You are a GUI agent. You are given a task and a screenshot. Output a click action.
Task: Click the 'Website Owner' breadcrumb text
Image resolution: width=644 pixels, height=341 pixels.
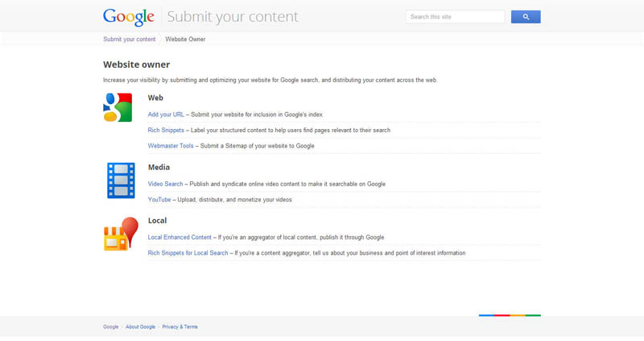point(185,39)
